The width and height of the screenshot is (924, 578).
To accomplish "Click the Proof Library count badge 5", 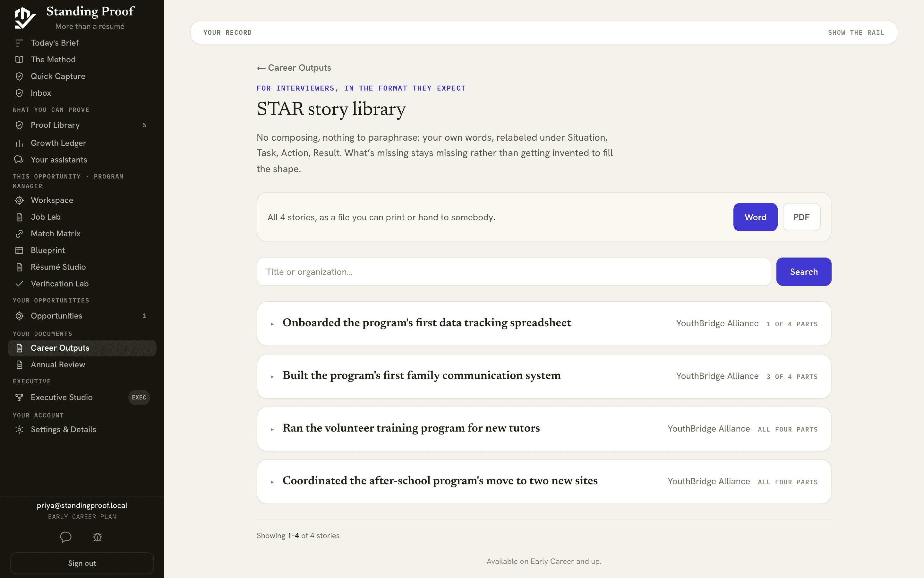I will (144, 125).
